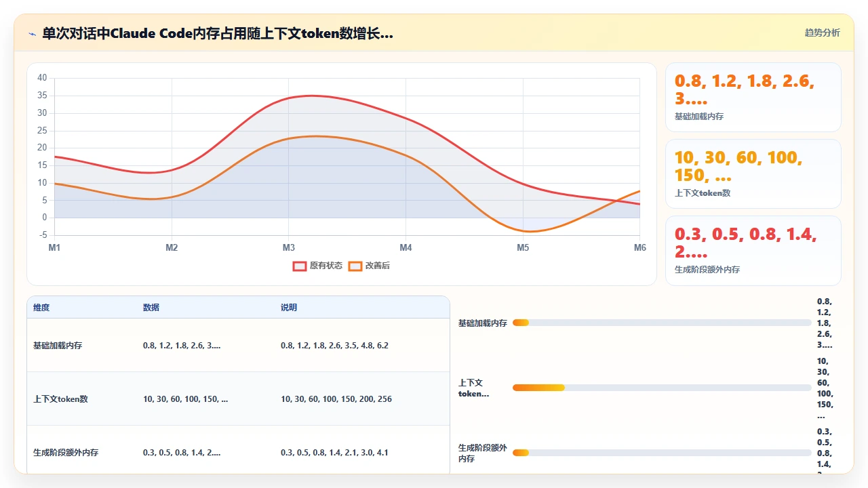Click the 说明 table column header

click(289, 308)
